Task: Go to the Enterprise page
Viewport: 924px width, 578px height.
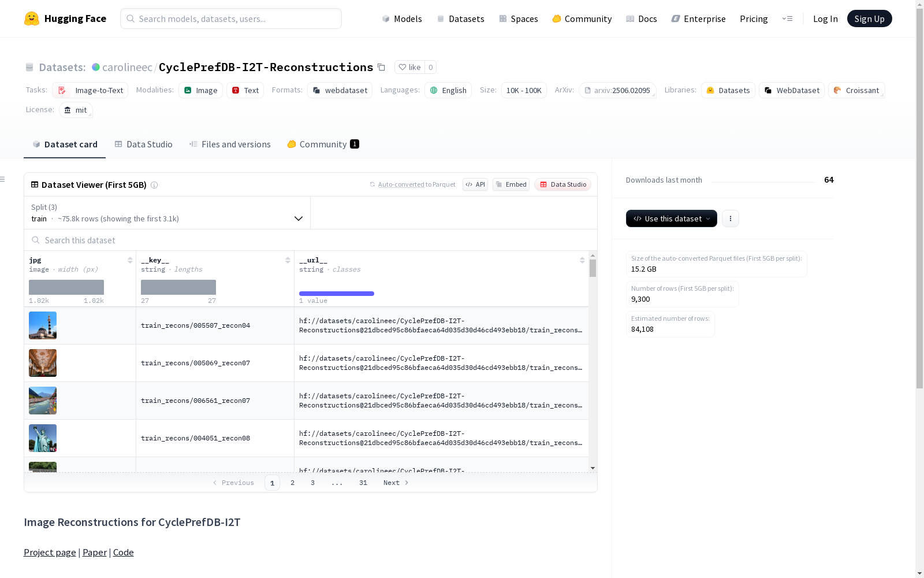Action: 698,18
